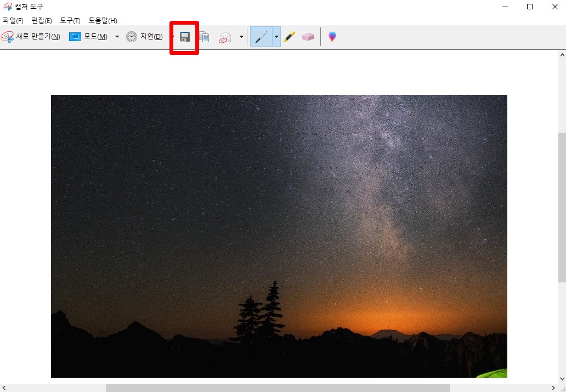Click 새로 만들기(N) new snip button
Screen dimensions: 566x392
click(31, 36)
